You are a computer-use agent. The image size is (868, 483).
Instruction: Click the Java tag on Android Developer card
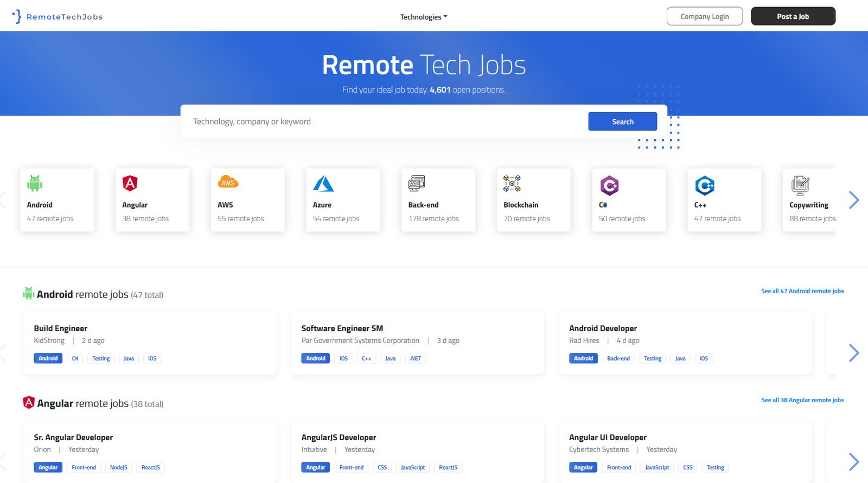point(680,358)
